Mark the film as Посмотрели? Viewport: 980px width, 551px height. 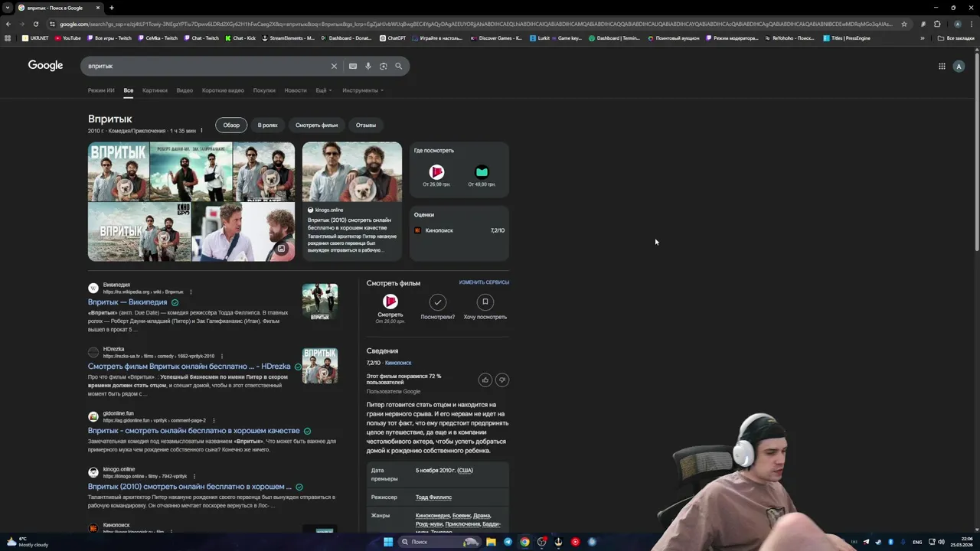click(437, 302)
